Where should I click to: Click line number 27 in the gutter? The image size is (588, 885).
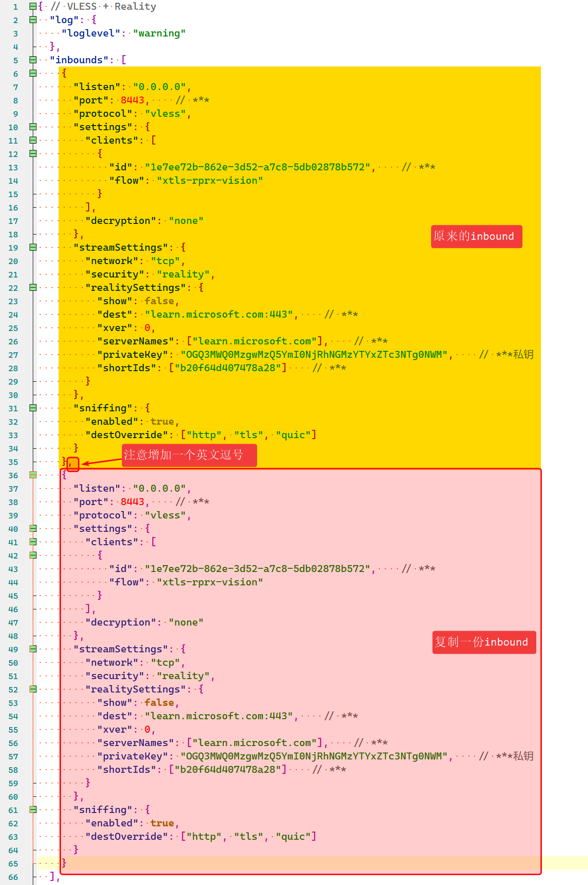(x=13, y=355)
